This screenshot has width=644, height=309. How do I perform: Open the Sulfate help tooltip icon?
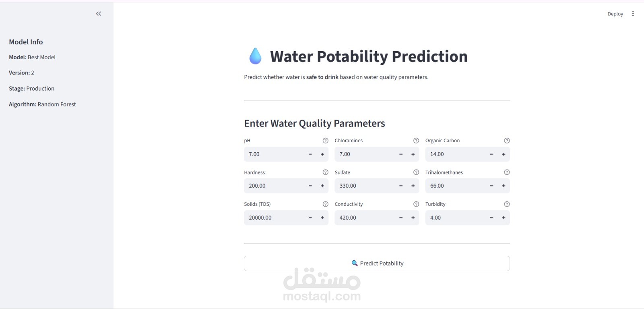(x=416, y=172)
